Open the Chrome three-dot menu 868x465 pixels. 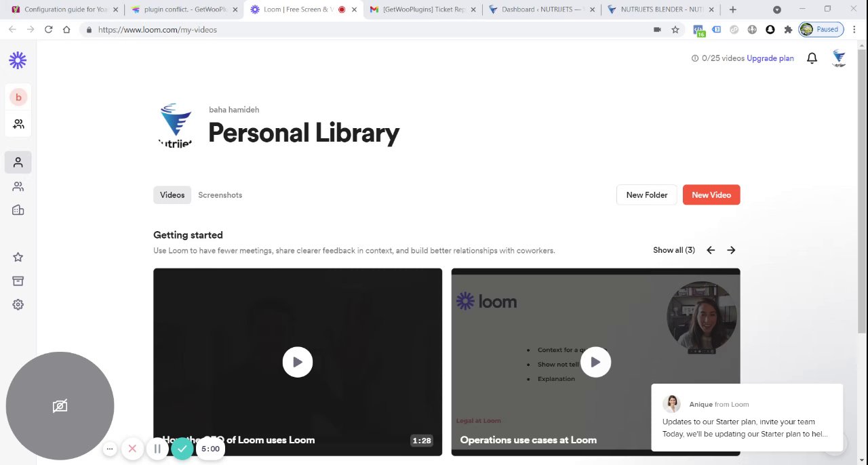point(855,30)
